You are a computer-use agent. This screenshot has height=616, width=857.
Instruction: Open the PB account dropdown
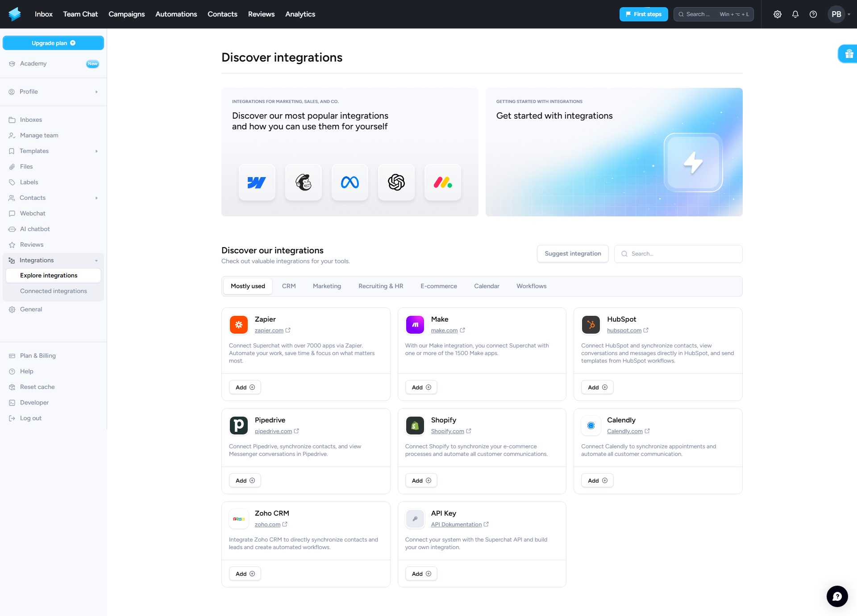(x=840, y=14)
